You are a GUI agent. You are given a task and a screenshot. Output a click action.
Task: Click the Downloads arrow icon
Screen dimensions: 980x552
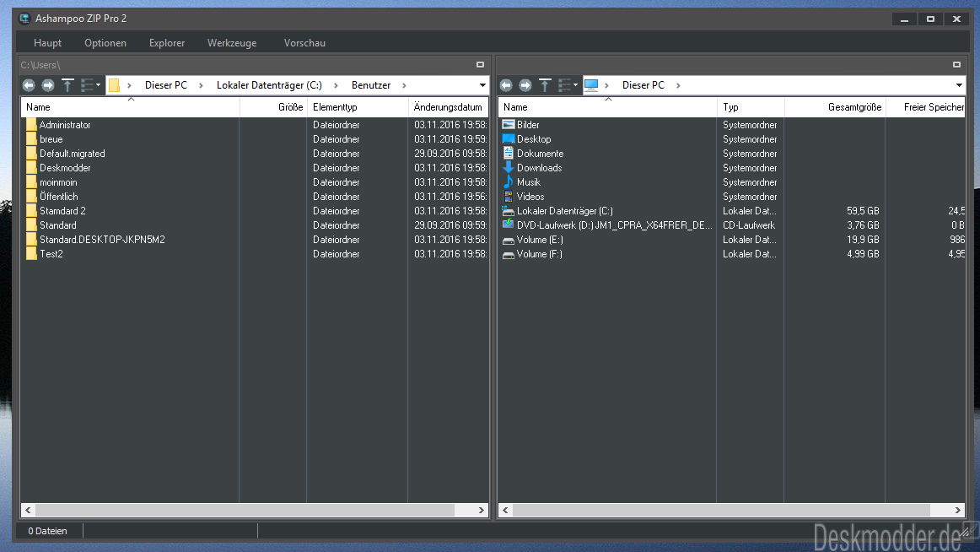tap(508, 168)
